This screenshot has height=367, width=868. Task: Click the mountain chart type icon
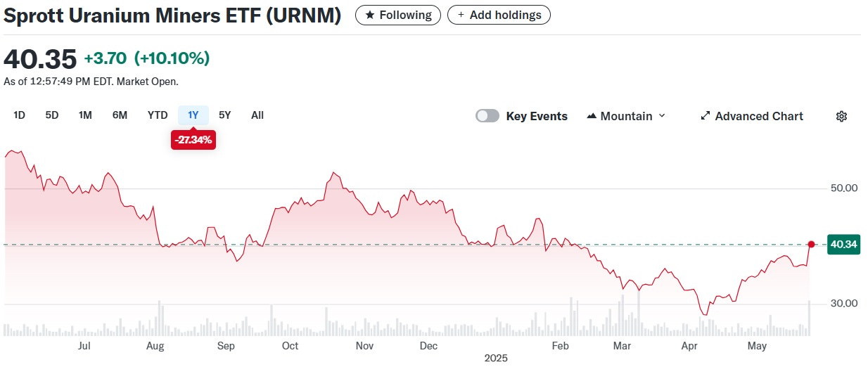[591, 117]
